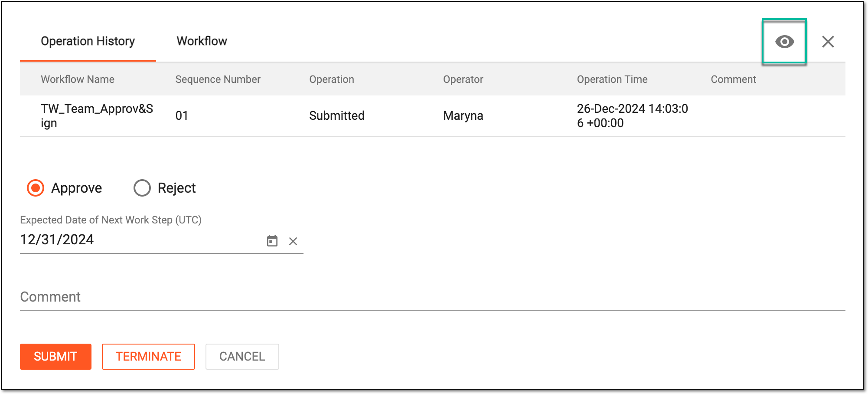Click the Operator column header
Screen dimensions: 868x394
point(463,79)
